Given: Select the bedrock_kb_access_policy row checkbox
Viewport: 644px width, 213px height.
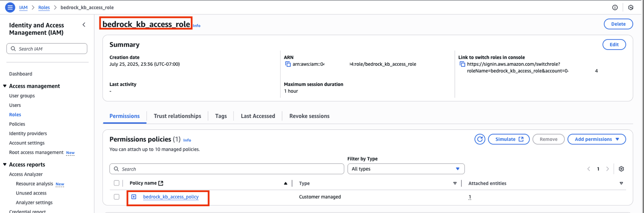Looking at the screenshot, I should tap(117, 197).
